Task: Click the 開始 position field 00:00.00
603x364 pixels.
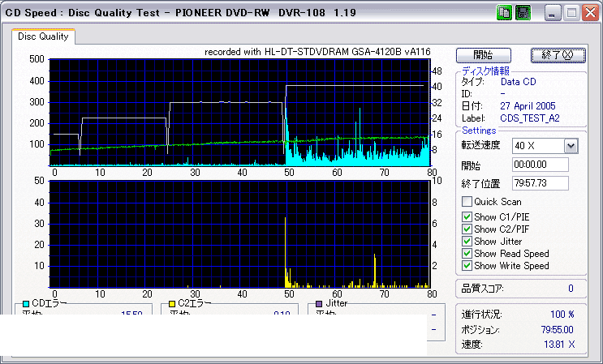Action: tap(541, 165)
